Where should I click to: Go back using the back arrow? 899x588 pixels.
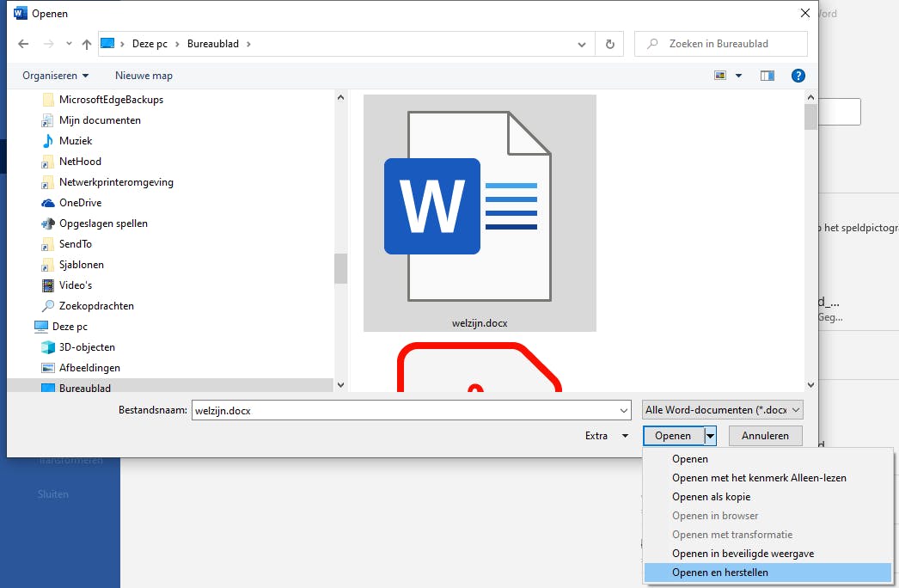(23, 44)
